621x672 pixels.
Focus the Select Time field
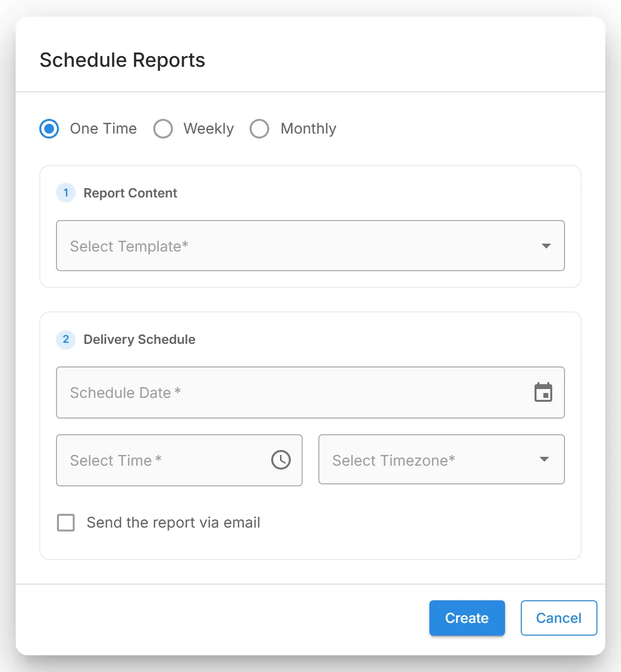pyautogui.click(x=179, y=460)
